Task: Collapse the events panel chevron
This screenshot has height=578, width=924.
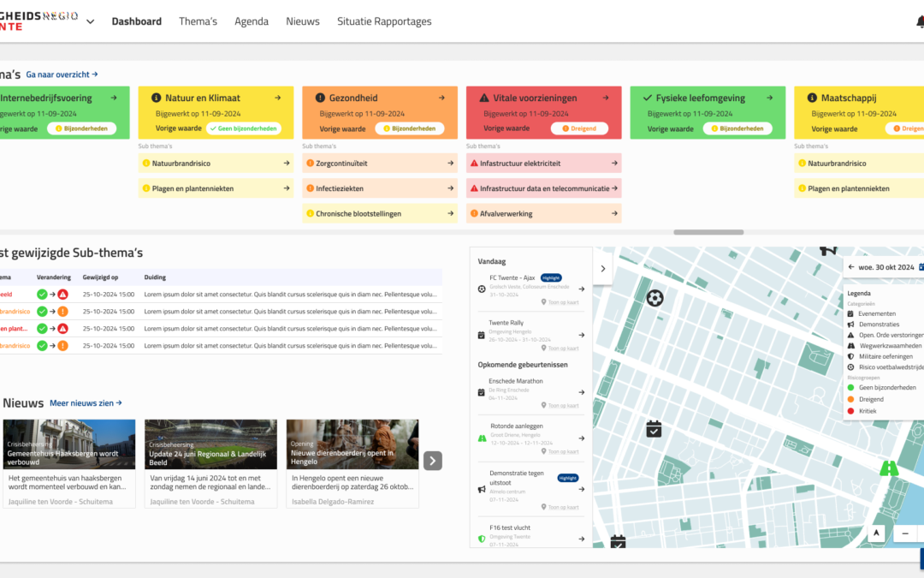Action: (603, 269)
